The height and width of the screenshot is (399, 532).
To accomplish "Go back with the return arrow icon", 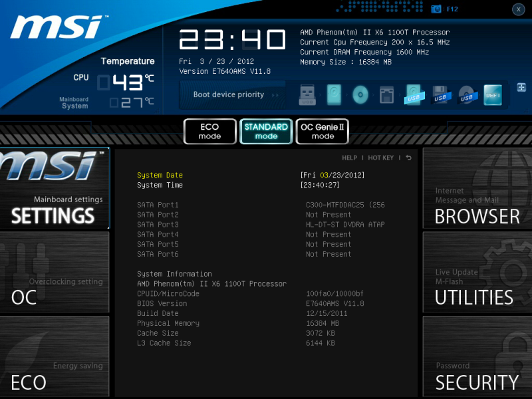I will [x=408, y=158].
